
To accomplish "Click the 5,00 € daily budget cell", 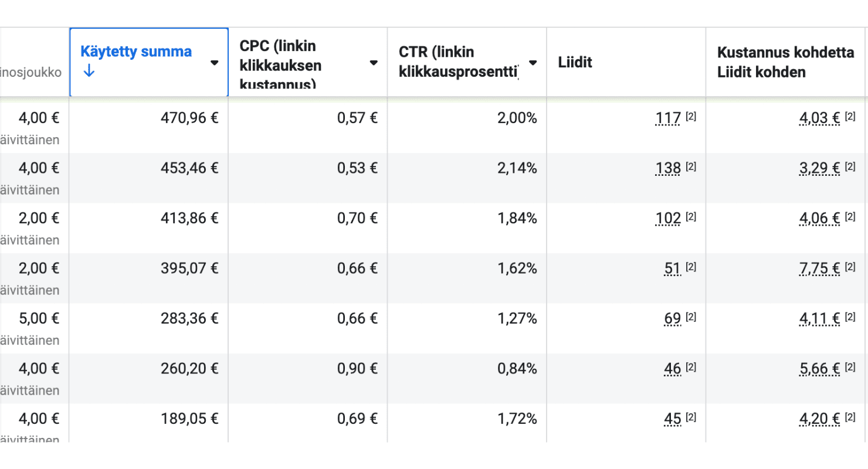I will pyautogui.click(x=39, y=319).
